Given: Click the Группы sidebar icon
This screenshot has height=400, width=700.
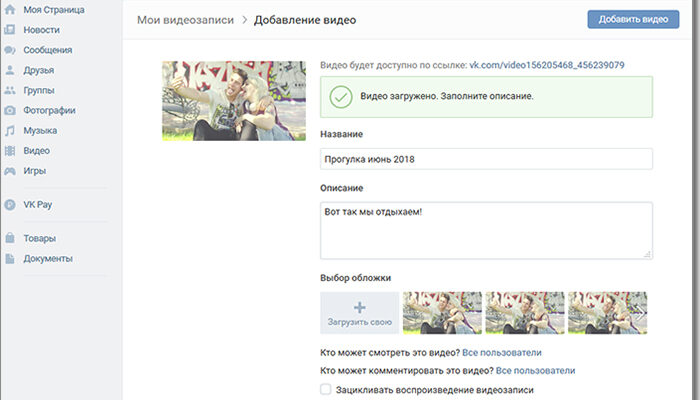Looking at the screenshot, I should 9,90.
